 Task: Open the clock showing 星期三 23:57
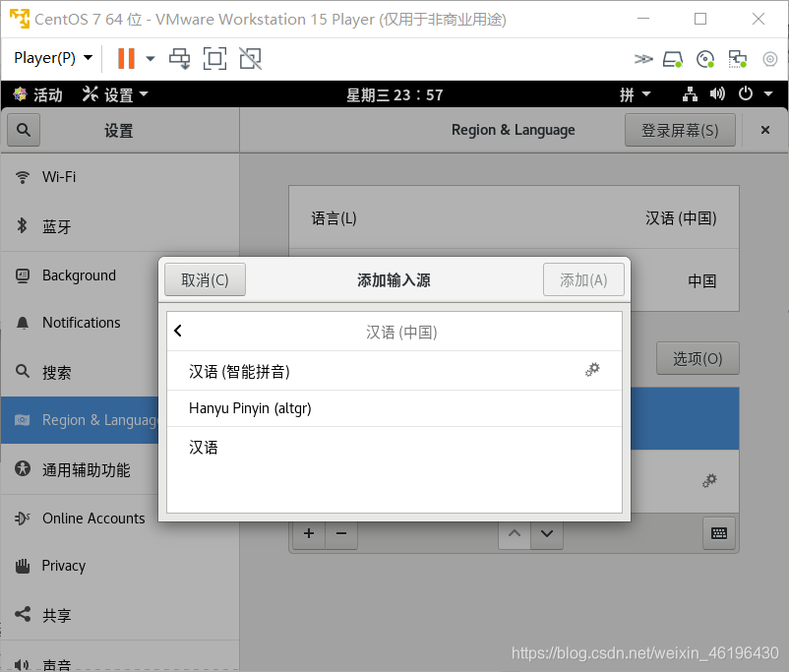click(394, 94)
